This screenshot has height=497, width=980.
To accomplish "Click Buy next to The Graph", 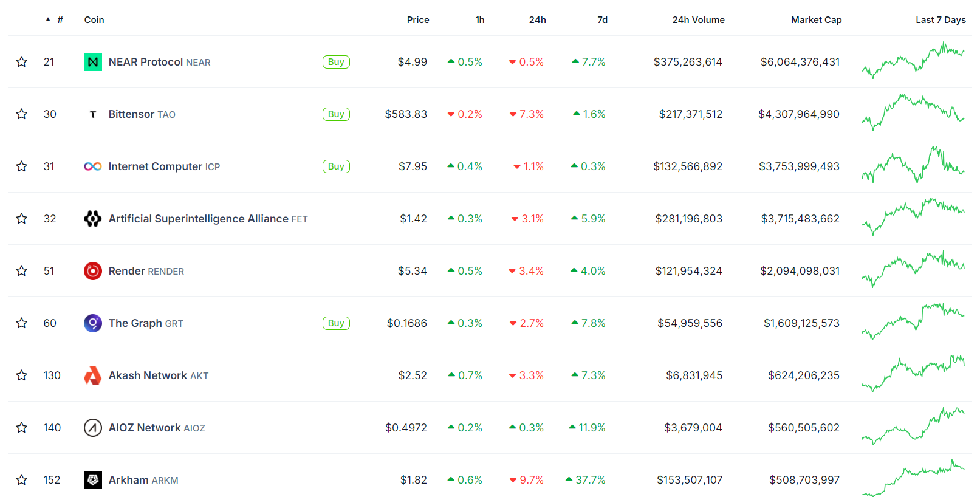I will (x=336, y=323).
